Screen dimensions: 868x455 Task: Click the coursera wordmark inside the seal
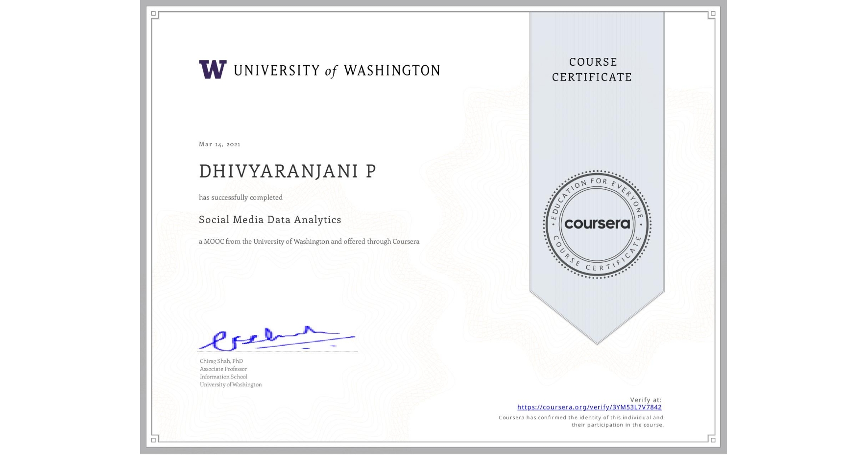597,224
